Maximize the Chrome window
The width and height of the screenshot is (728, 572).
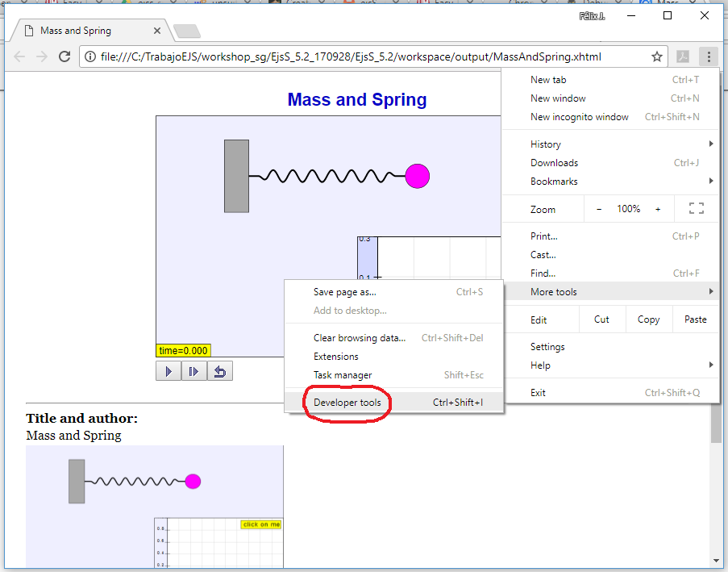pos(668,16)
